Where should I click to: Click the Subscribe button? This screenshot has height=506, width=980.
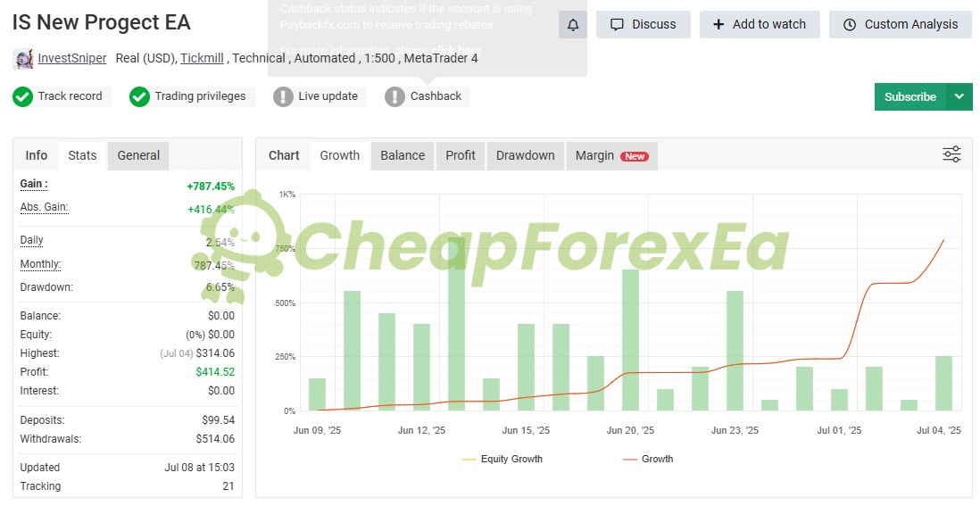910,96
